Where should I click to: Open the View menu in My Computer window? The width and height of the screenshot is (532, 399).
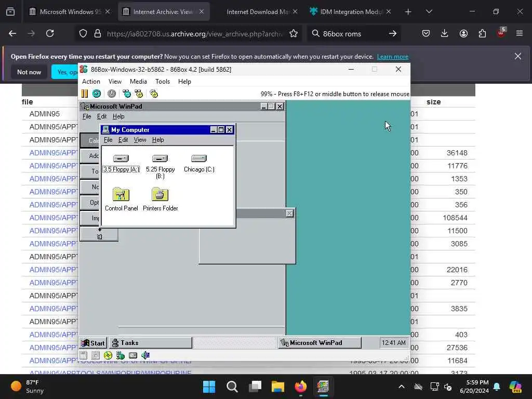(140, 140)
